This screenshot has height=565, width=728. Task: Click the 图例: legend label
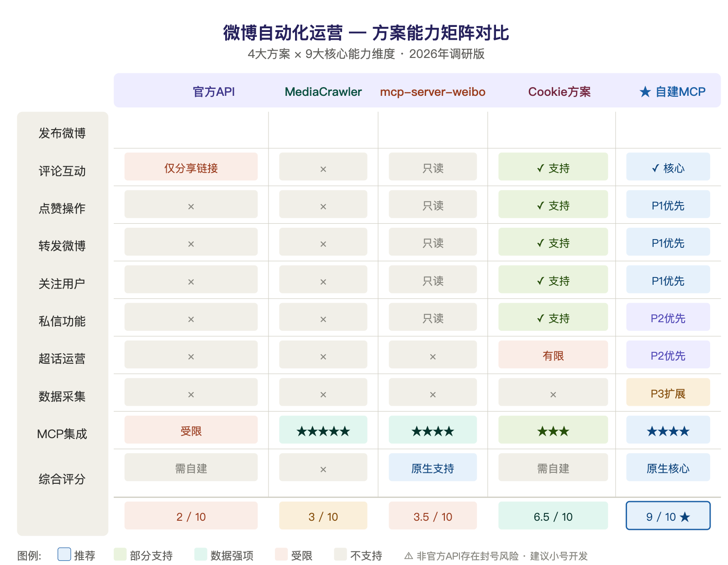(29, 556)
